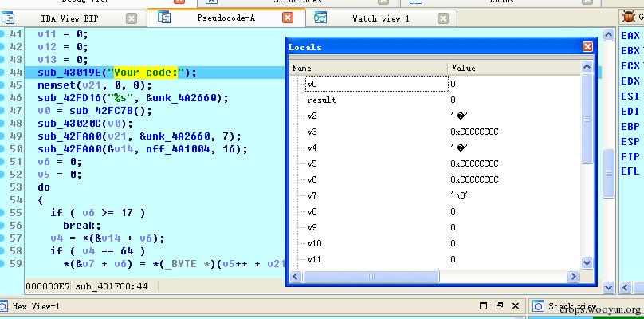Click the sub_42FC7B function name
Image resolution: width=644 pixels, height=319 pixels.
pos(101,111)
